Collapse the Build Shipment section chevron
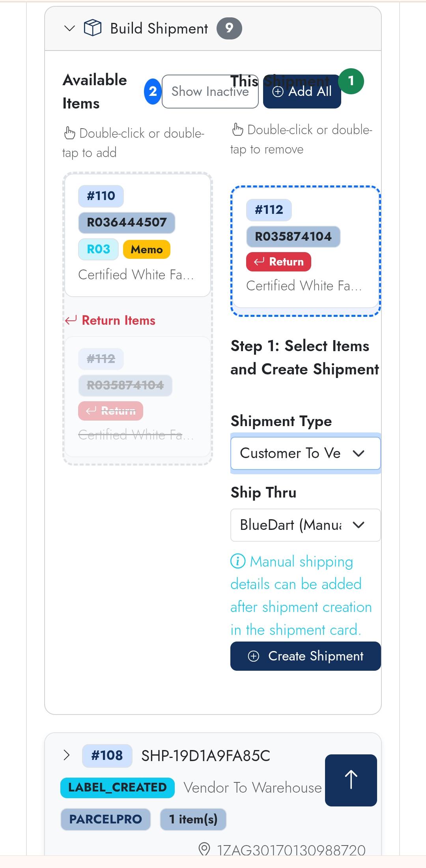 coord(69,28)
